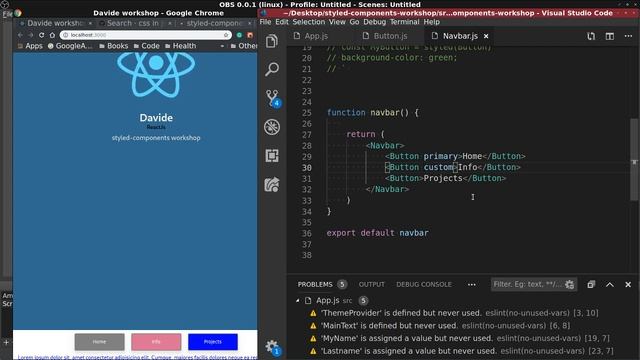Bookmark this page with the star icon
The height and width of the screenshot is (360, 640).
[226, 35]
